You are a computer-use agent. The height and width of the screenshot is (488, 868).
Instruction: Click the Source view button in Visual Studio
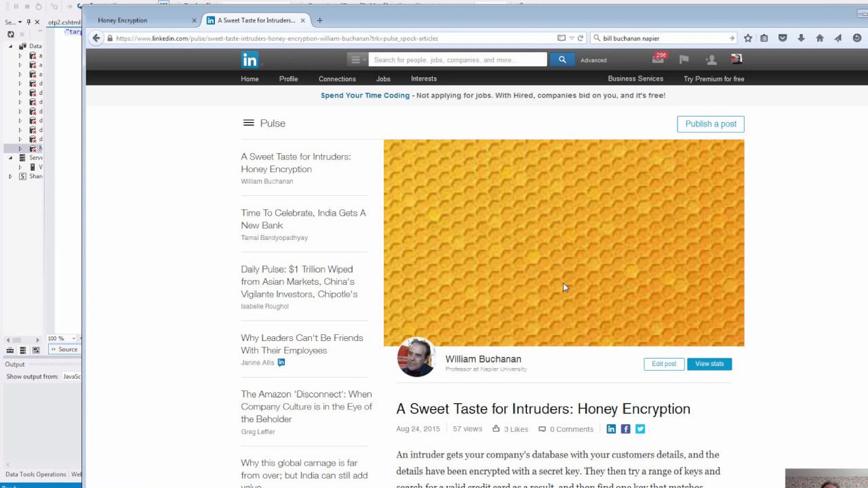point(65,350)
